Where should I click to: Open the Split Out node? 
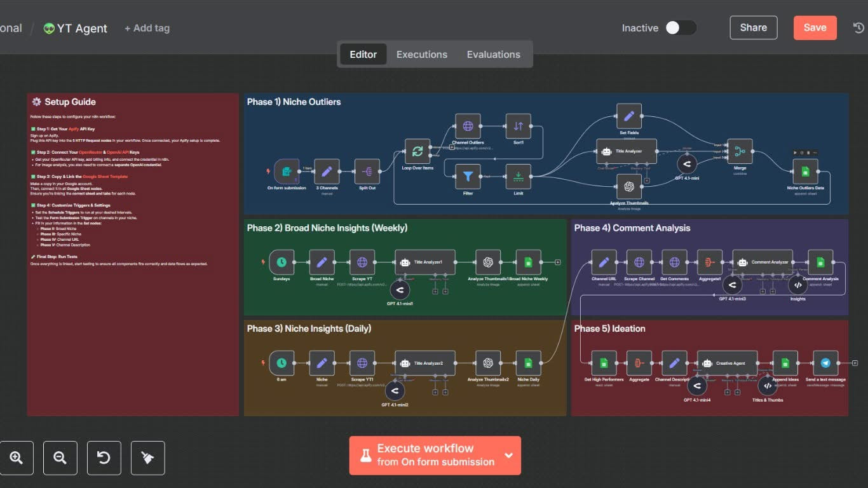(367, 171)
